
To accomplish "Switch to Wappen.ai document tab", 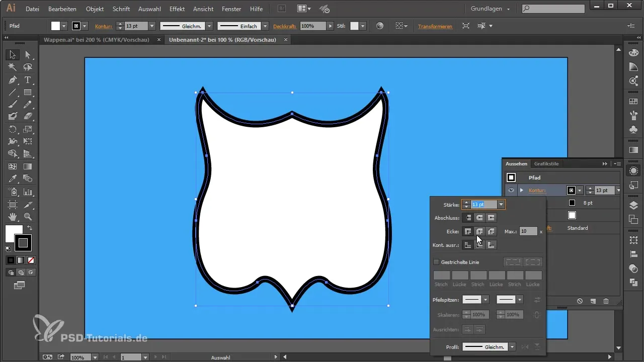I will 97,40.
